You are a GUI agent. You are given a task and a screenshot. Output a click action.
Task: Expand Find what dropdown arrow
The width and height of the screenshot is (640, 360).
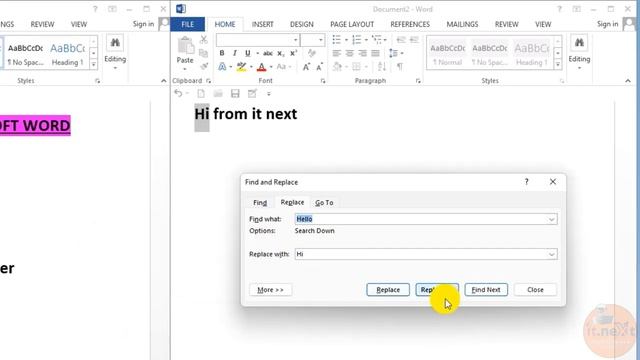pos(551,219)
